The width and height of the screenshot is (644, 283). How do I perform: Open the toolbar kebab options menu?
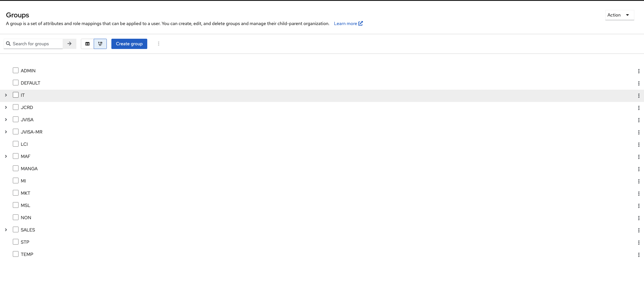pos(159,44)
